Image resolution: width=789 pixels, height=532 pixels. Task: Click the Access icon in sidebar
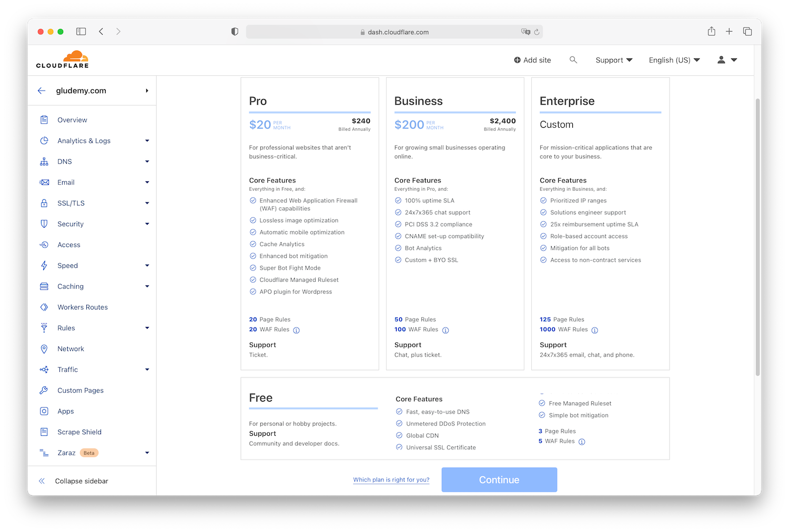[44, 245]
